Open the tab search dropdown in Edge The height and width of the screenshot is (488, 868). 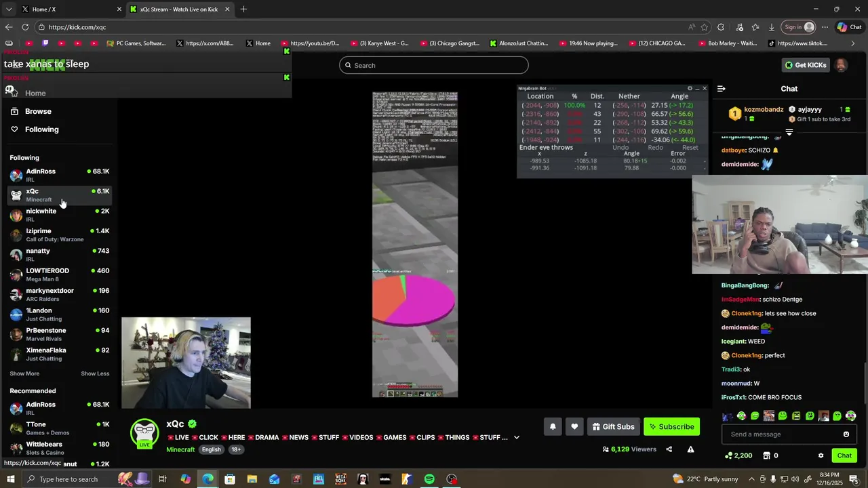tap(8, 9)
